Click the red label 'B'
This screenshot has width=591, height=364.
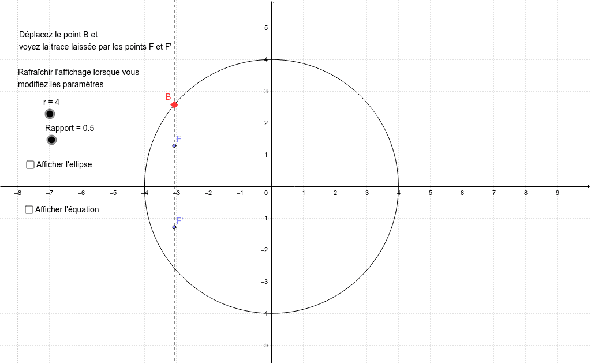pos(169,97)
